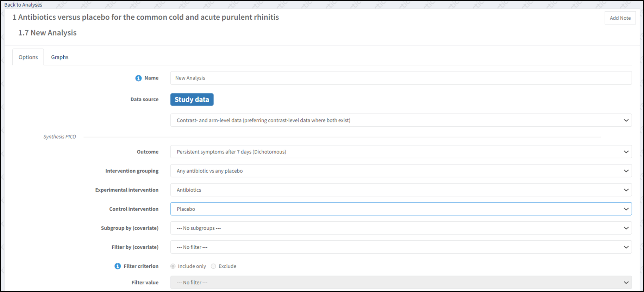Image resolution: width=644 pixels, height=292 pixels.
Task: Select the Include only radio button
Action: (x=173, y=266)
